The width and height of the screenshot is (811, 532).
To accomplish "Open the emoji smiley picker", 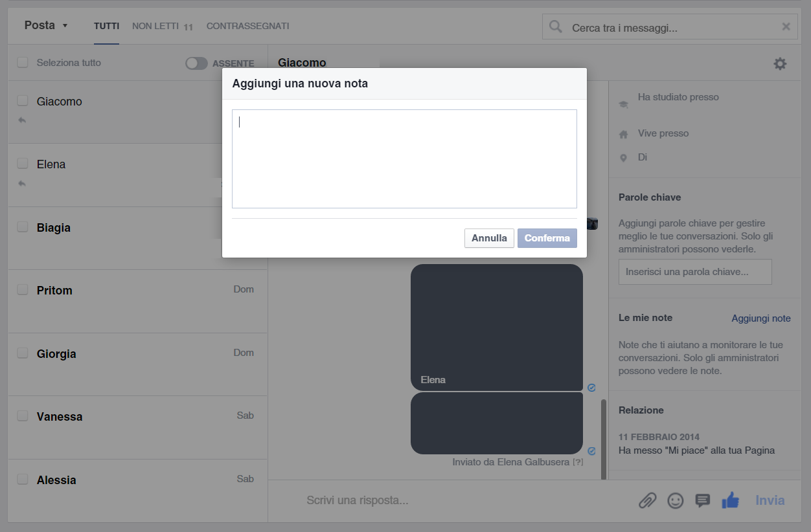I will (x=676, y=500).
